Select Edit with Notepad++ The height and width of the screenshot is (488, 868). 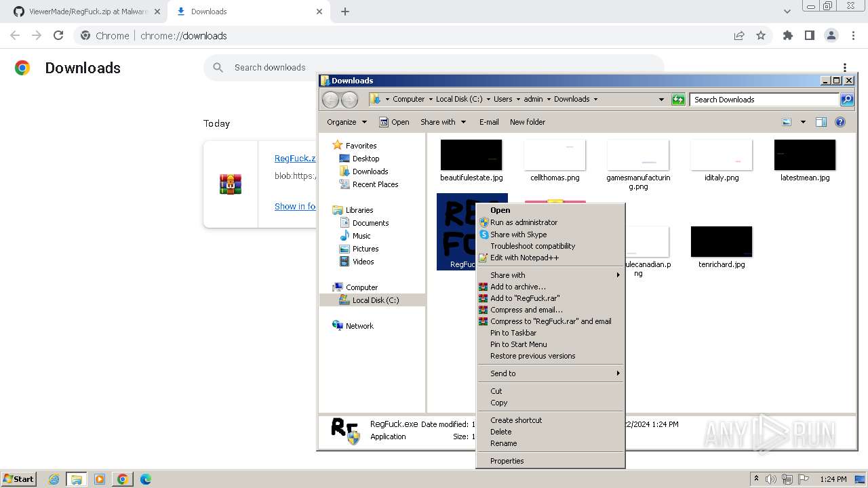click(x=550, y=258)
